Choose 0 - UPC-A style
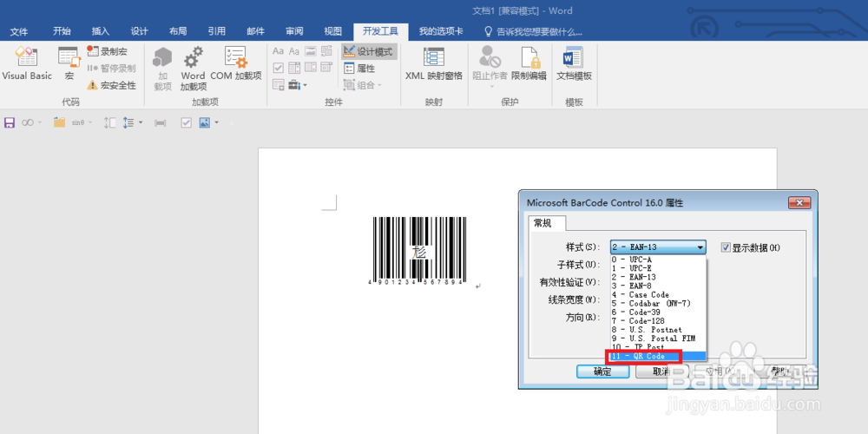The height and width of the screenshot is (434, 868). pos(658,259)
